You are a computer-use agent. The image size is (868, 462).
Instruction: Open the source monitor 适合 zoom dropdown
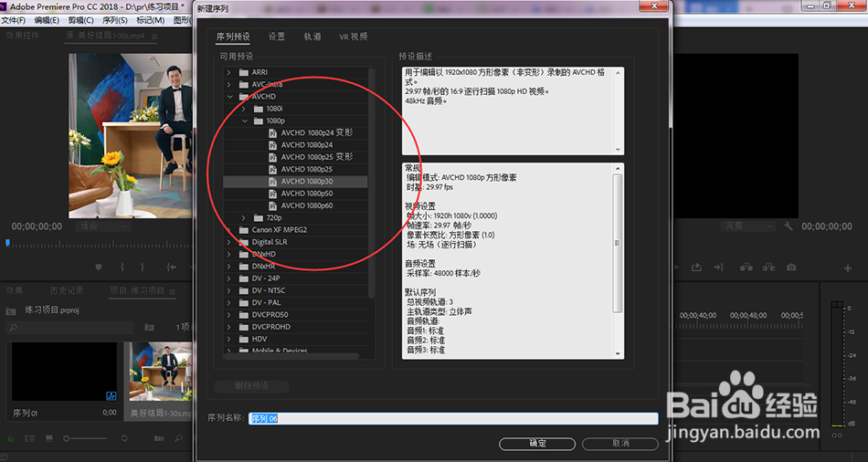click(x=103, y=226)
